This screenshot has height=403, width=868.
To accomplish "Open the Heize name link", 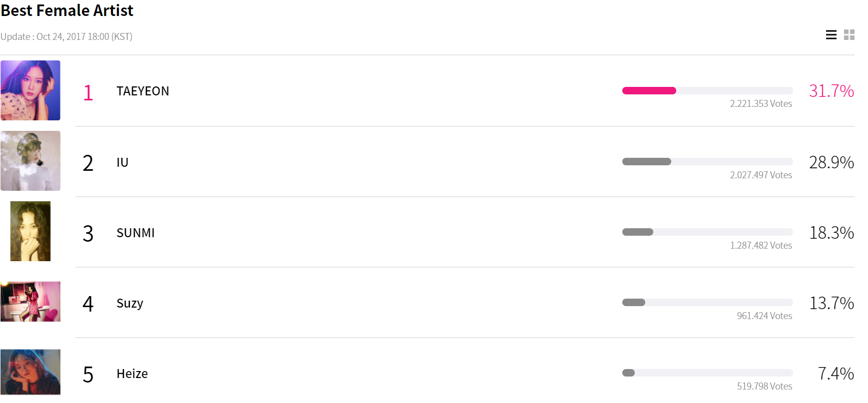I will [132, 374].
